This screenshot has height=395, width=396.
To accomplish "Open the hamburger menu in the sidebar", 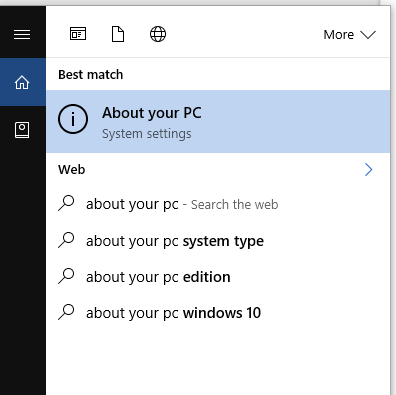I will (x=22, y=34).
